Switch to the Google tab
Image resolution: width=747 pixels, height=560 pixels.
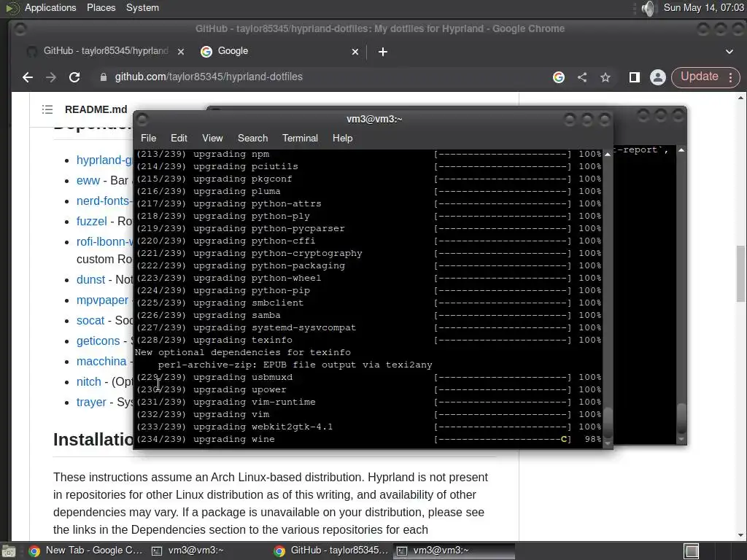point(279,51)
